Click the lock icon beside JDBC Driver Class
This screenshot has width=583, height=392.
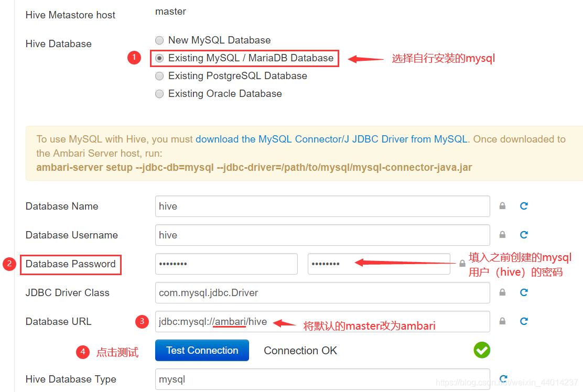[502, 292]
